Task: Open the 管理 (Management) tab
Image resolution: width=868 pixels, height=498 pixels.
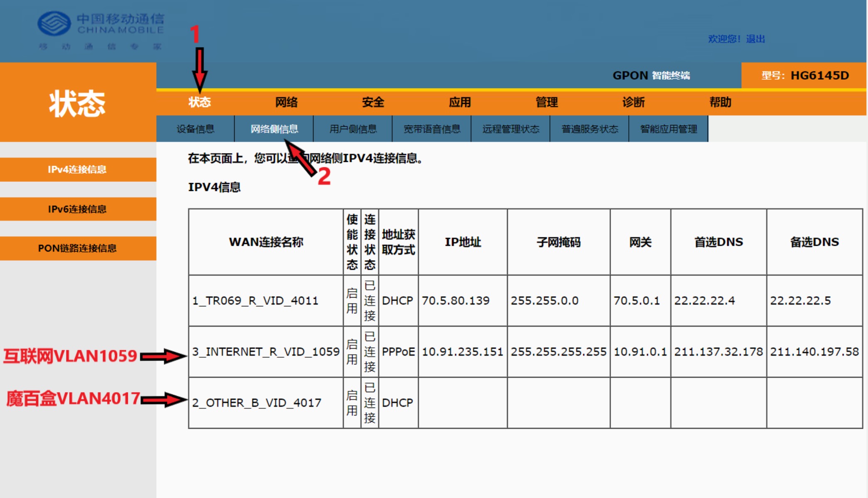Action: pyautogui.click(x=547, y=102)
